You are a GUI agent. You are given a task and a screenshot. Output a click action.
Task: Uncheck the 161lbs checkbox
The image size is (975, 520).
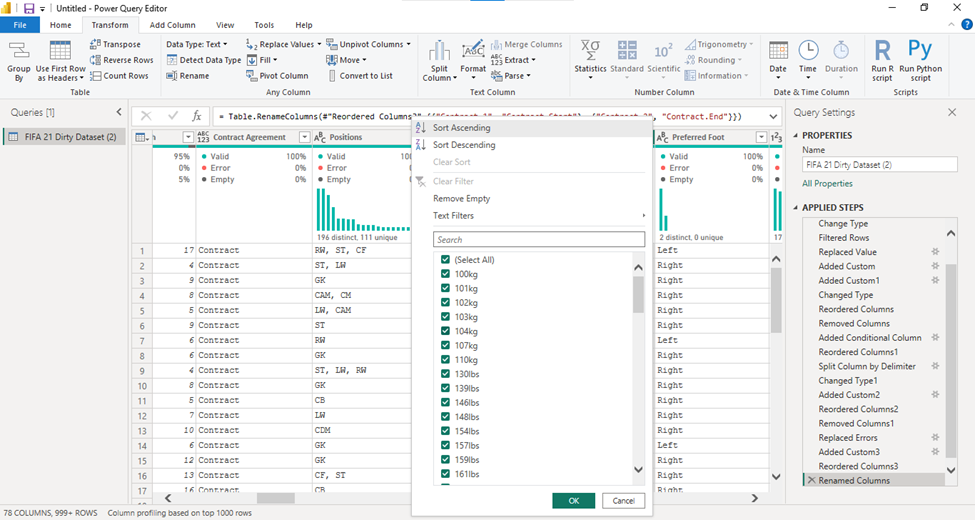click(445, 474)
